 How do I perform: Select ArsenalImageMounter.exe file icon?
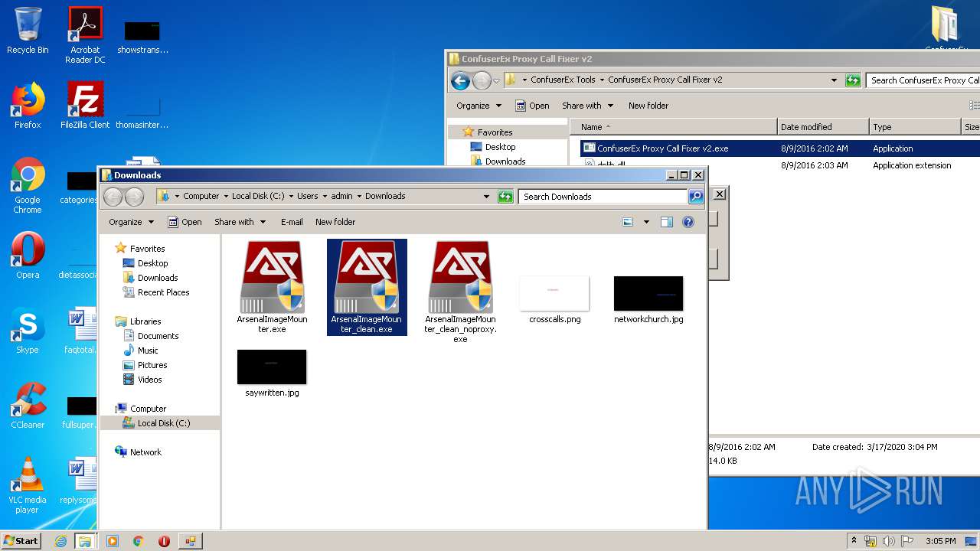(272, 287)
